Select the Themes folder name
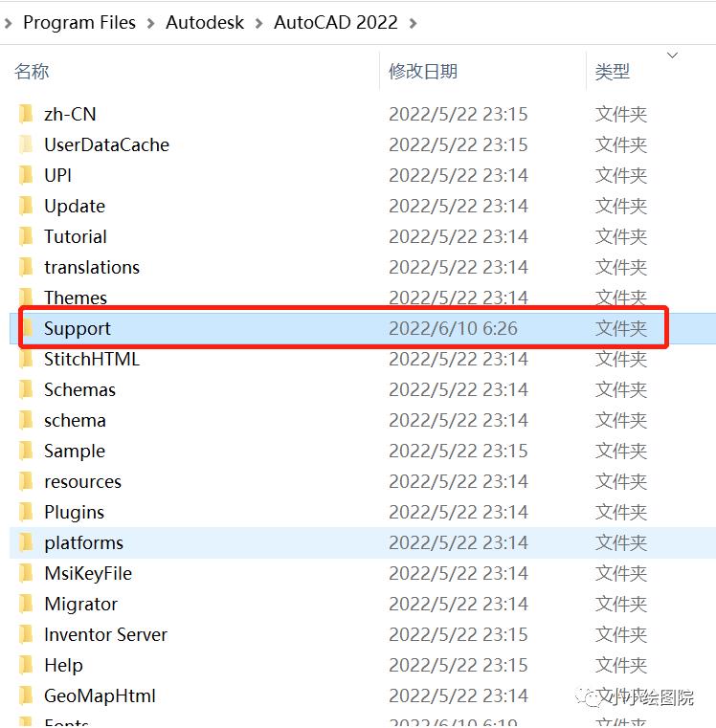This screenshot has width=716, height=728. pos(76,298)
